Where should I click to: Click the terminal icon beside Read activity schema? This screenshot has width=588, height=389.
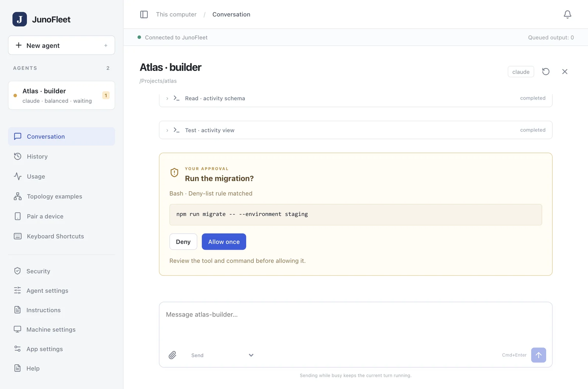(176, 98)
